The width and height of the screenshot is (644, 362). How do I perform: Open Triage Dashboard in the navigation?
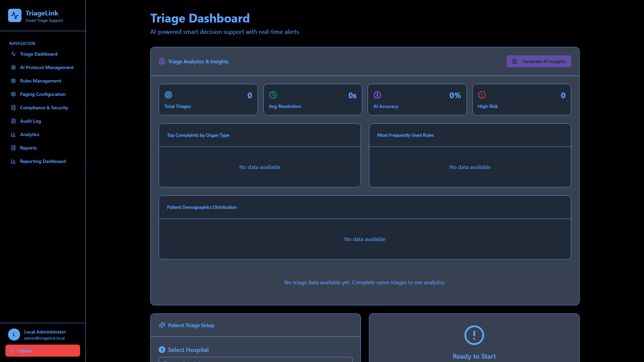click(43, 54)
